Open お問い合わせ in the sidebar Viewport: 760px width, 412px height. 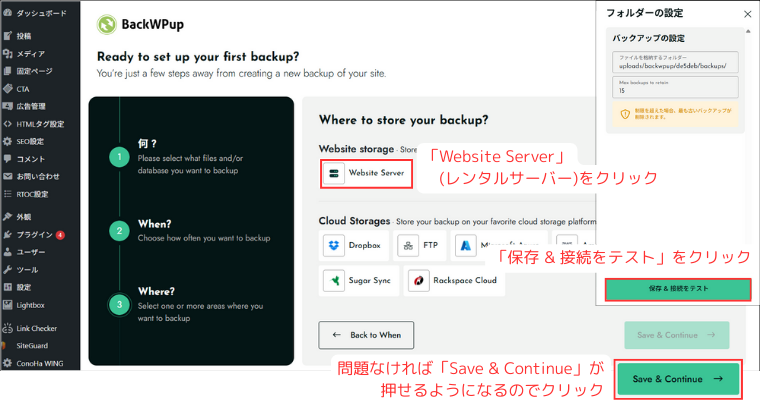click(x=40, y=176)
